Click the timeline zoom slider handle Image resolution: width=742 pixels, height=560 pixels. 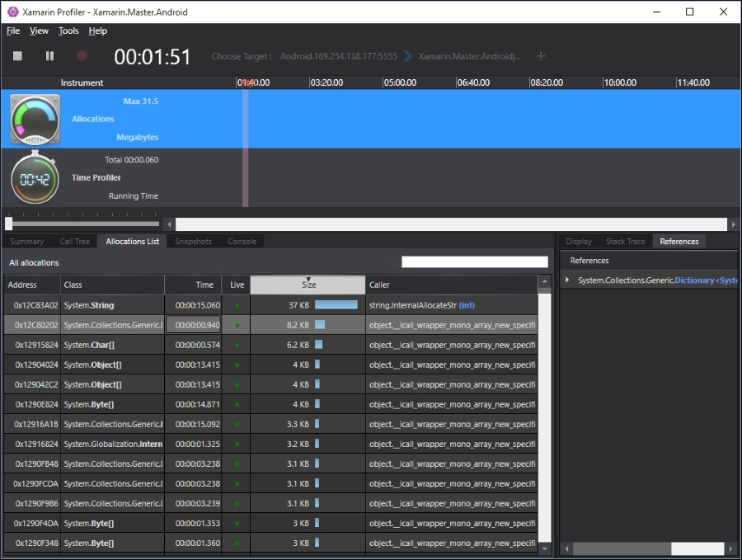click(x=8, y=224)
